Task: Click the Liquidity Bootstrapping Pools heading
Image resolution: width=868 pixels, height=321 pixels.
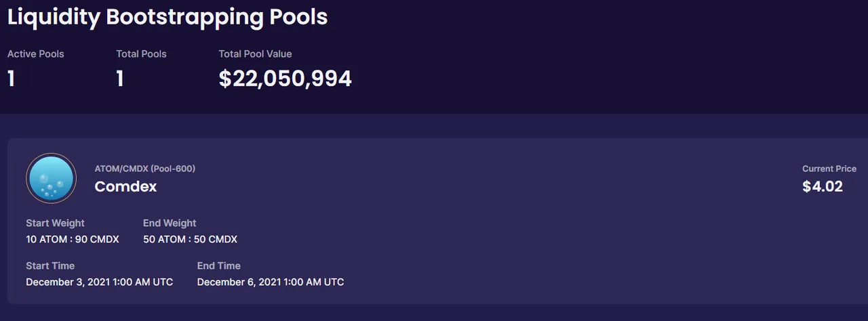Action: (x=167, y=17)
